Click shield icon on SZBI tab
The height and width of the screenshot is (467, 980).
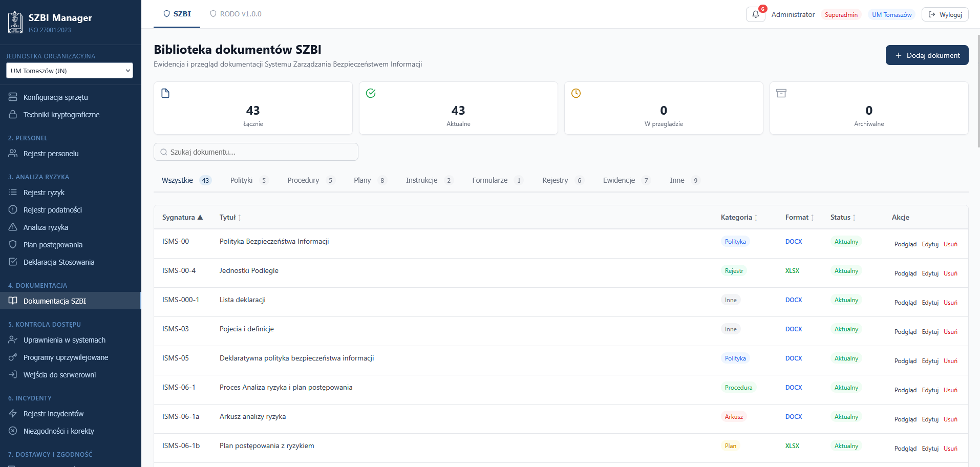pos(166,14)
